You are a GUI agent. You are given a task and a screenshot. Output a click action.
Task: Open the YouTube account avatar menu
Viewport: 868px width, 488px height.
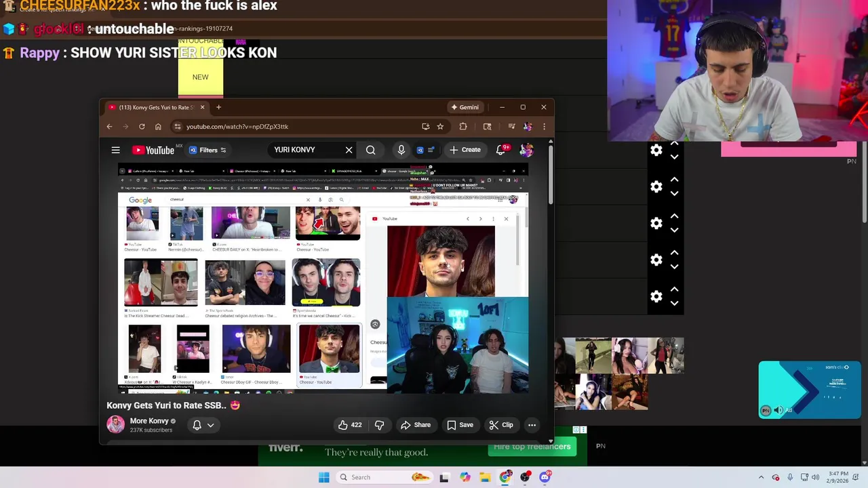tap(527, 150)
